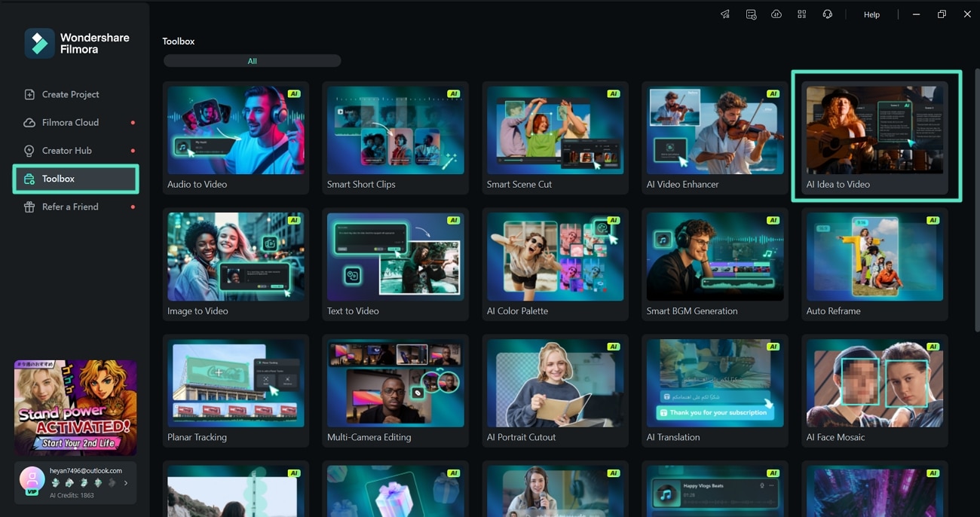This screenshot has width=980, height=517.
Task: Click the AI badge on Image to Video
Action: (x=294, y=221)
